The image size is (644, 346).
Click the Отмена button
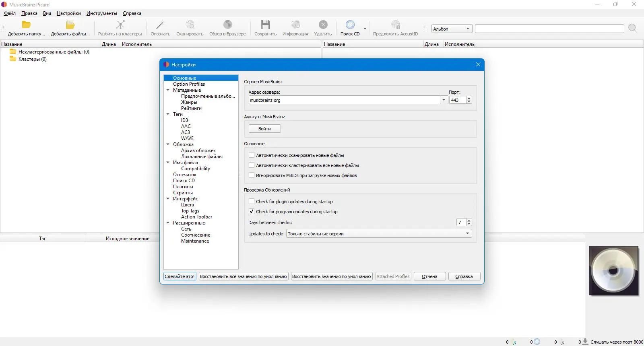point(429,276)
